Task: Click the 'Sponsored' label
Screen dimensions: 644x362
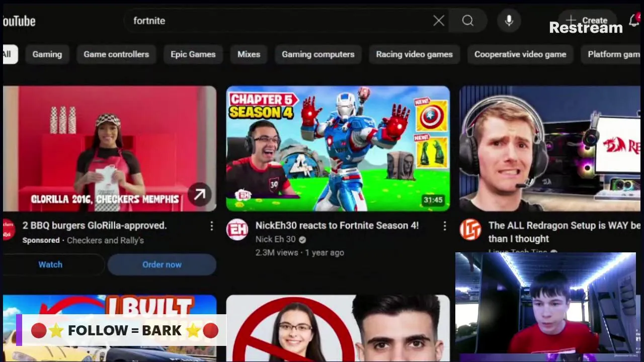Action: coord(41,240)
